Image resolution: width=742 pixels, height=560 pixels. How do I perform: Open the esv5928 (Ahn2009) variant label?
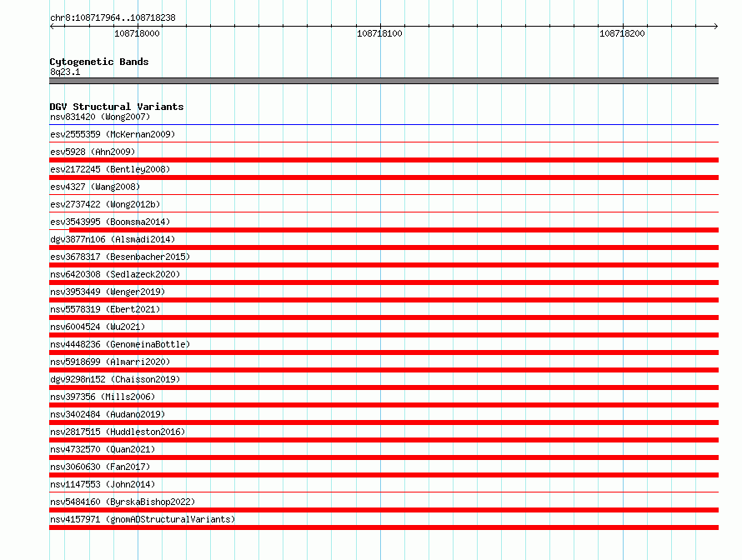(93, 152)
